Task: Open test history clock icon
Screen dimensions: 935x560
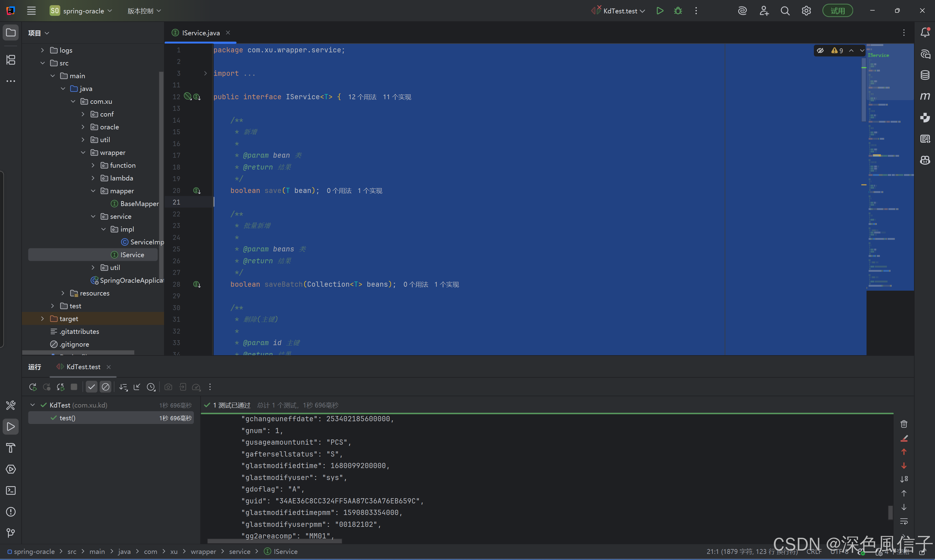Action: tap(151, 387)
